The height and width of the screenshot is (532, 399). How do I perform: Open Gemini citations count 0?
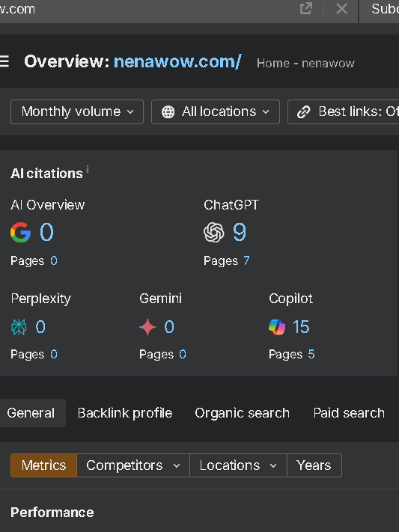[169, 327]
